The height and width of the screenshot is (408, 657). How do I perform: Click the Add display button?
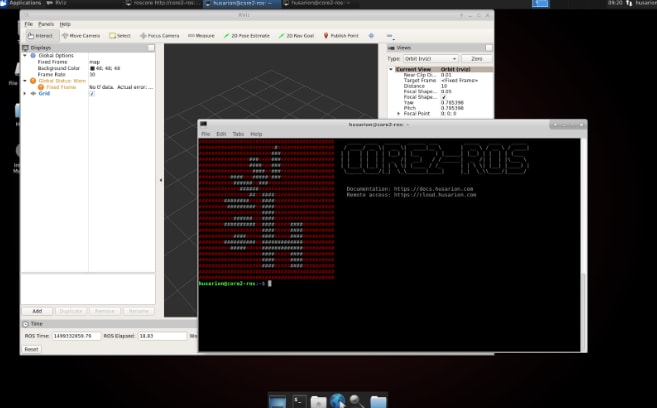point(37,311)
